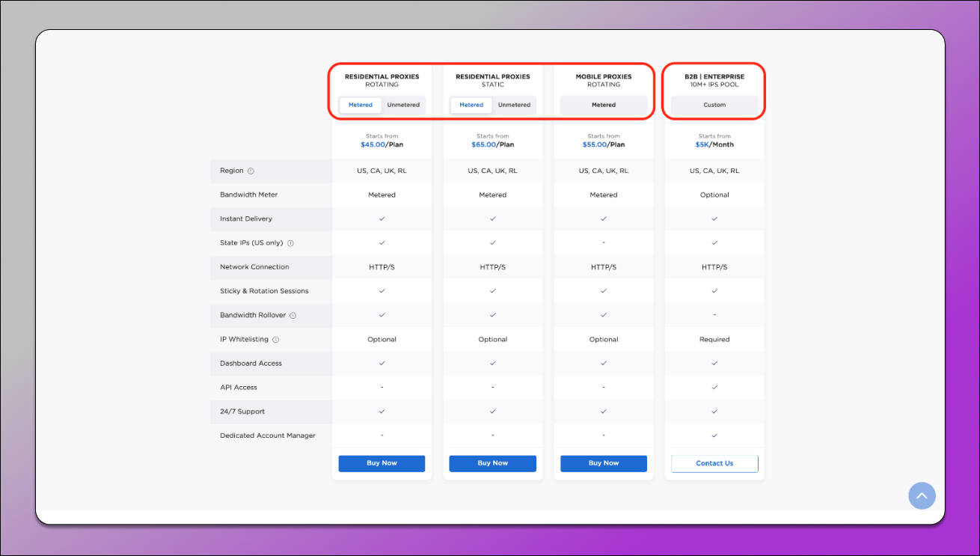Click Instant Delivery checkmark in Mobile Proxies column
Image resolution: width=980 pixels, height=556 pixels.
[x=604, y=219]
